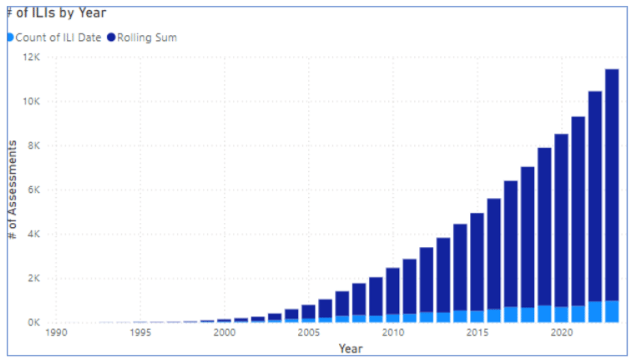
Task: Click the 2020 label on the x-axis
Action: click(x=561, y=334)
